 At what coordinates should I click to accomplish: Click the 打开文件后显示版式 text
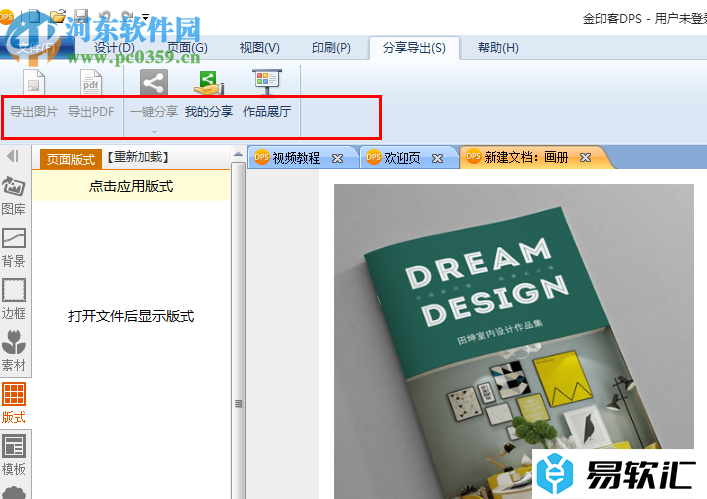coord(131,316)
